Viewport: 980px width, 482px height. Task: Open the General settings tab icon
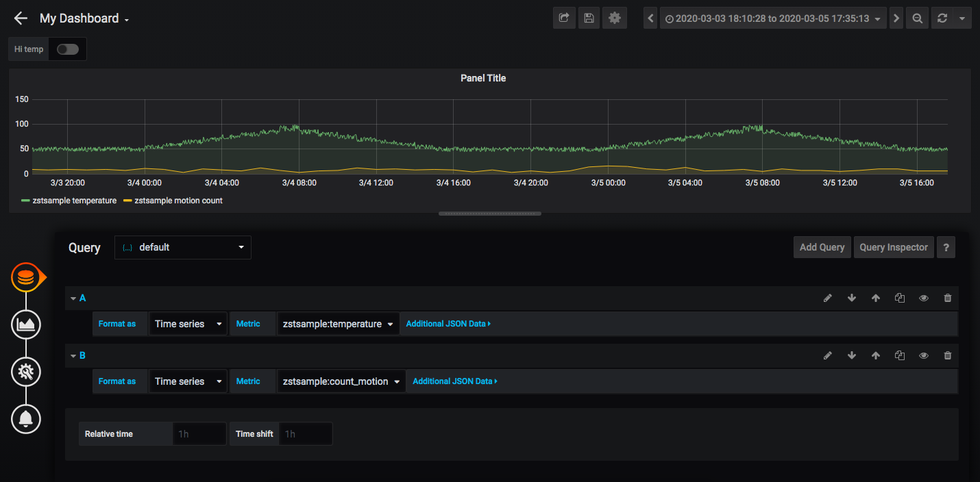(26, 372)
